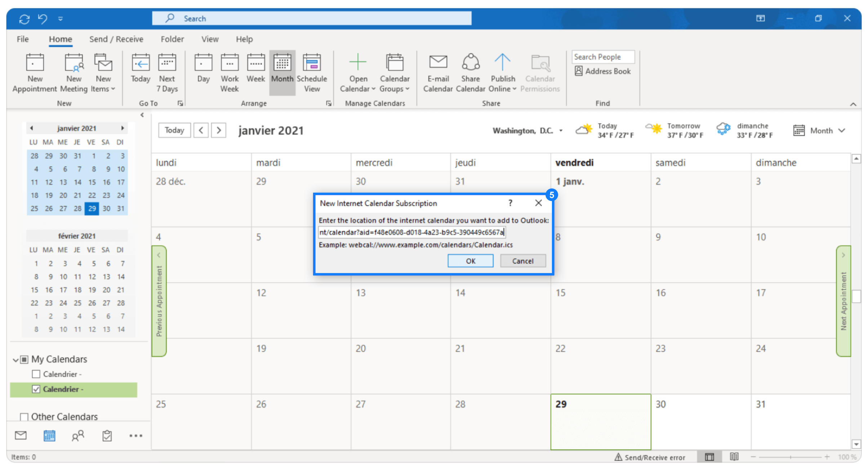Click the ribbon display options icon

click(760, 18)
